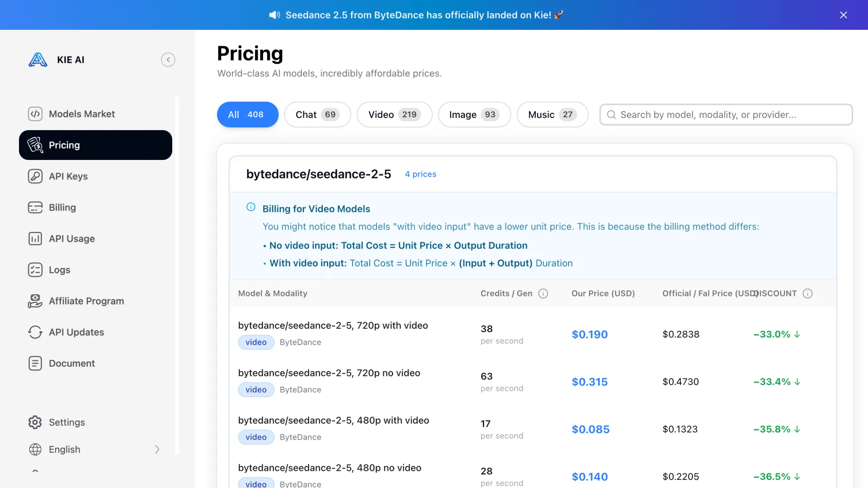The height and width of the screenshot is (488, 868).
Task: Expand the English language chevron
Action: tap(157, 449)
